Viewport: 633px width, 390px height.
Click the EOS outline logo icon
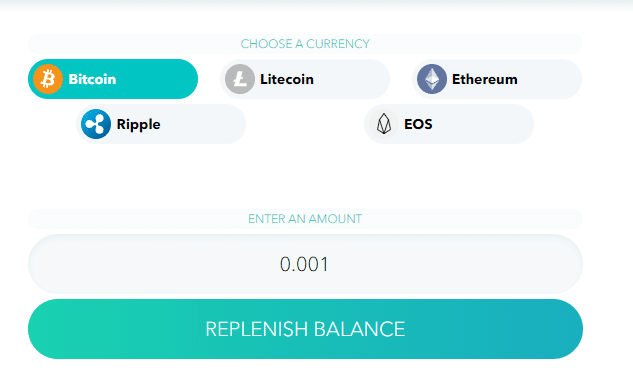(x=384, y=124)
